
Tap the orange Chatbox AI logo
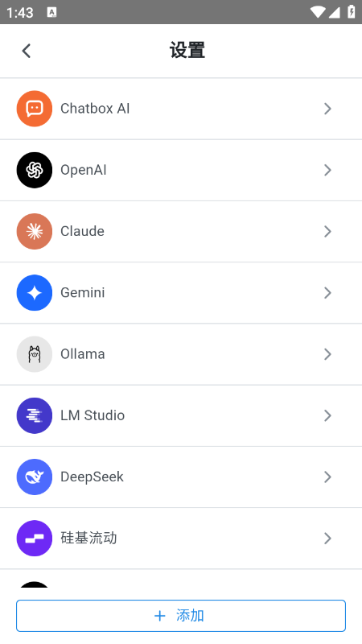(x=35, y=109)
